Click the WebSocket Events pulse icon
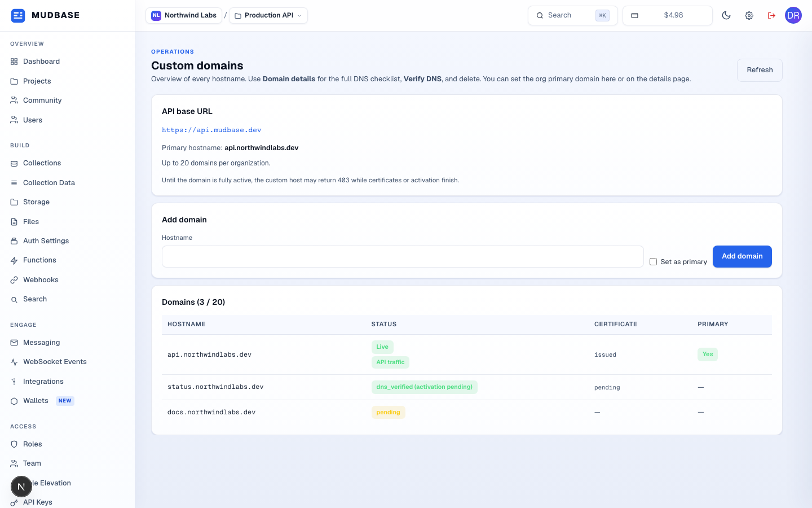812x508 pixels. coord(14,362)
